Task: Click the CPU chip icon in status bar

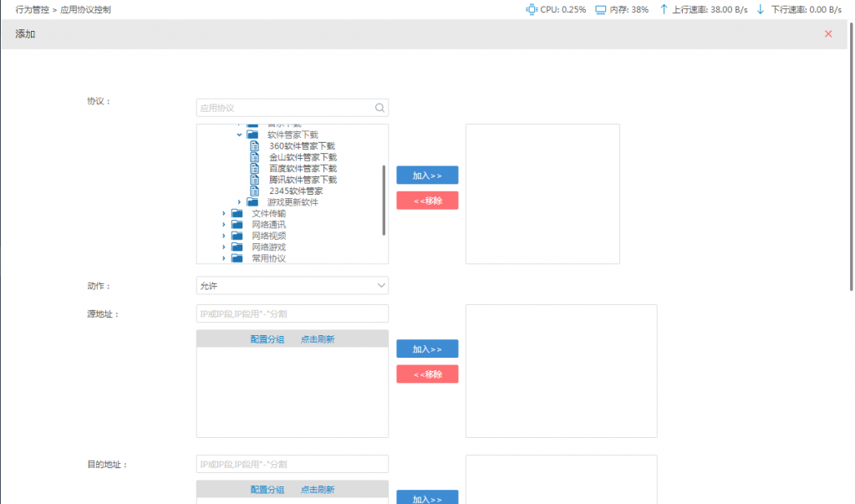Action: click(x=531, y=10)
